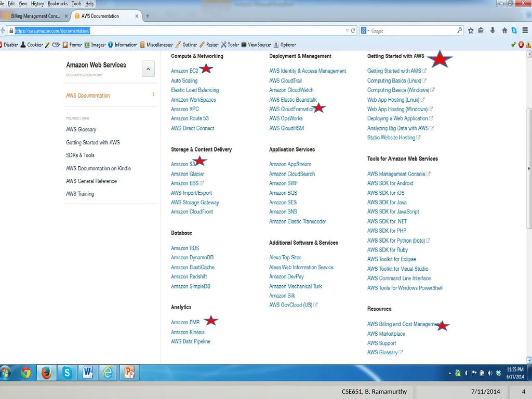Click the back navigation arrow
Screen dimensions: 532x399
coord(3,31)
